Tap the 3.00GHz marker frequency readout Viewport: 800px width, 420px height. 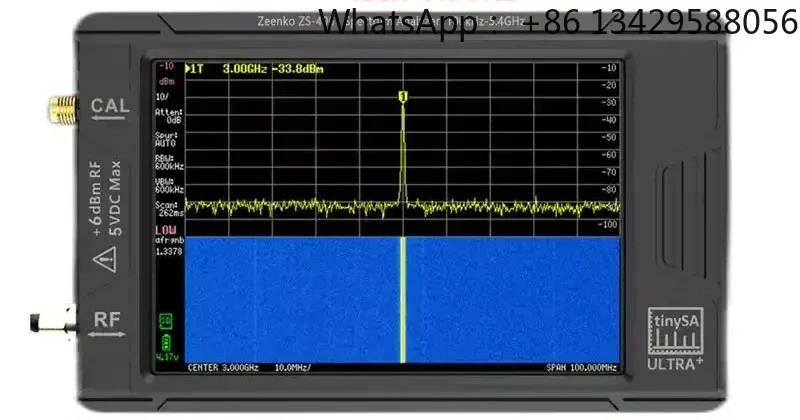245,69
